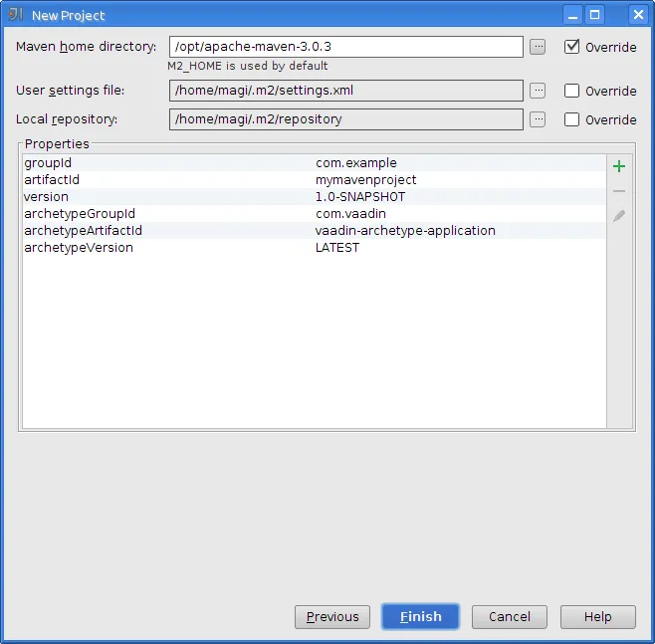Cancel the New Project wizard
The height and width of the screenshot is (644, 655).
click(509, 617)
